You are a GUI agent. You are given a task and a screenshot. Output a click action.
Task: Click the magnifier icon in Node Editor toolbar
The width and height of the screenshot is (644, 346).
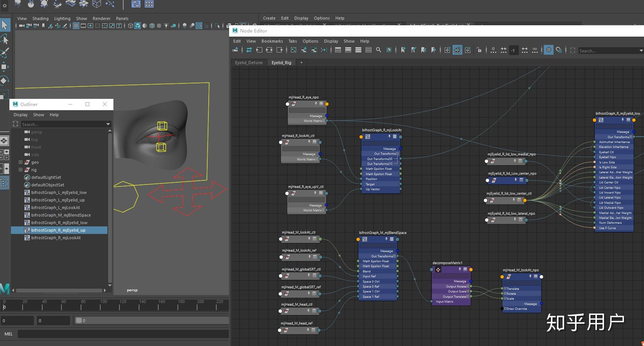coord(378,50)
